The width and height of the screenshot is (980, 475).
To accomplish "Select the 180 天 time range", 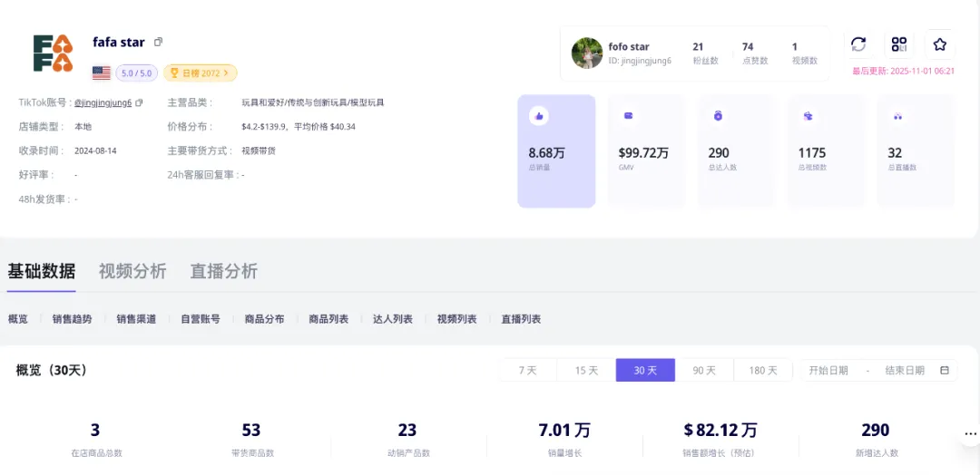I will point(763,370).
